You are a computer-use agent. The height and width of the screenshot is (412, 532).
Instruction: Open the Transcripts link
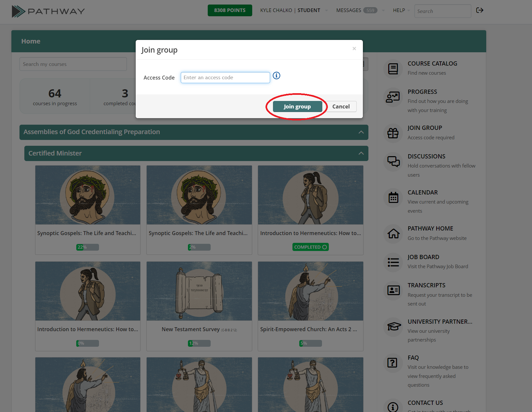(427, 285)
